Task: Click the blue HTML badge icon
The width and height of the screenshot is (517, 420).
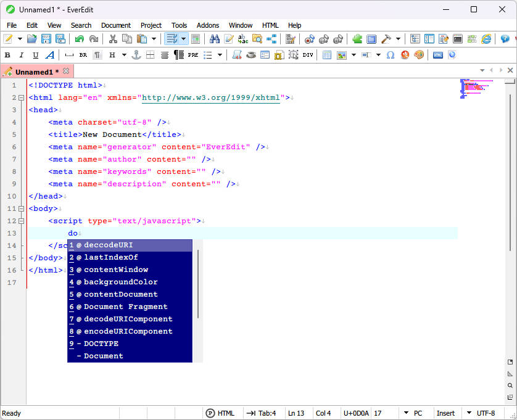Action: point(438,55)
